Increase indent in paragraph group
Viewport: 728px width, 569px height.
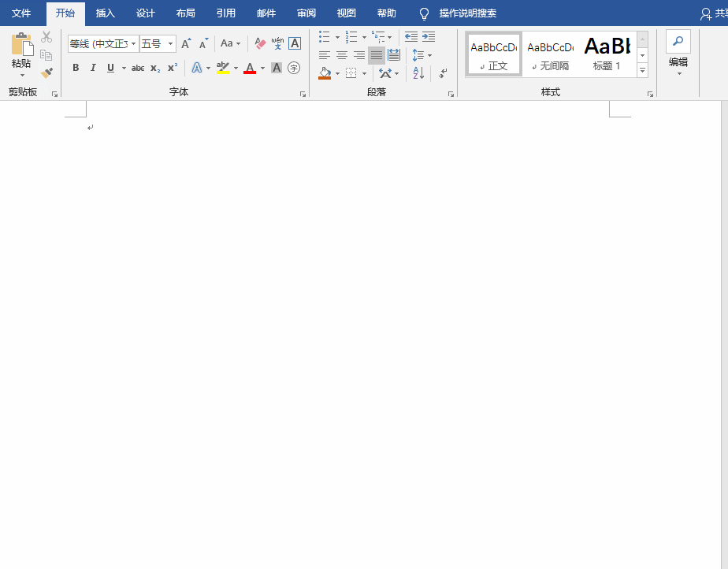(x=429, y=37)
